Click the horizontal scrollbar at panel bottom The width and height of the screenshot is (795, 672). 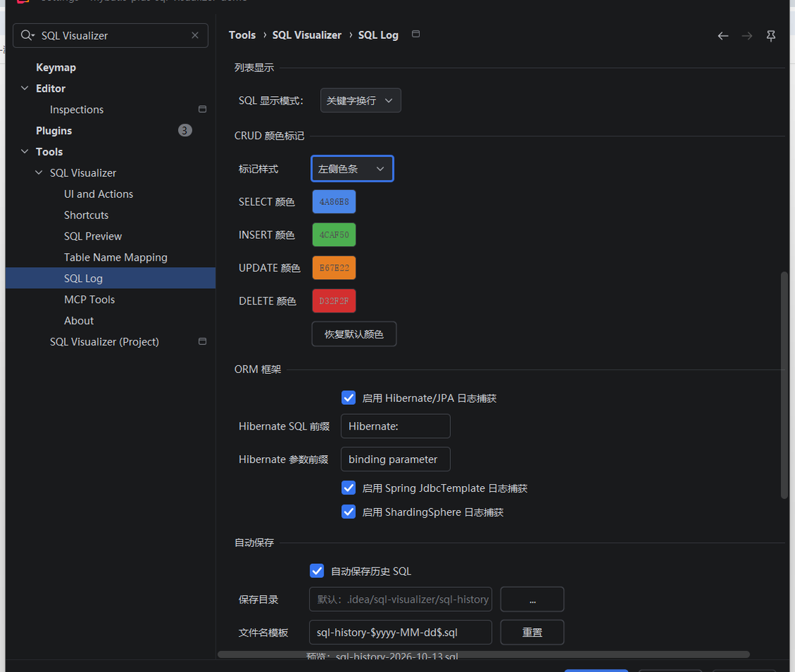coord(483,654)
